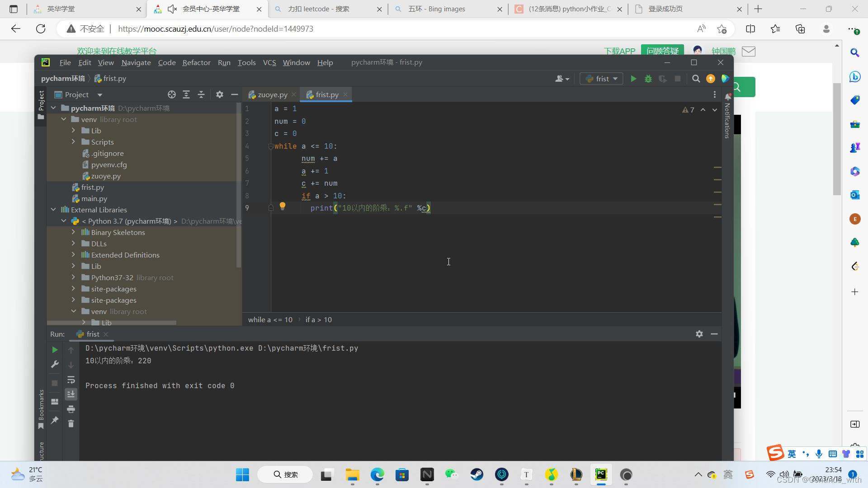The height and width of the screenshot is (488, 868).
Task: Open Windows Start menu
Action: coord(242,474)
